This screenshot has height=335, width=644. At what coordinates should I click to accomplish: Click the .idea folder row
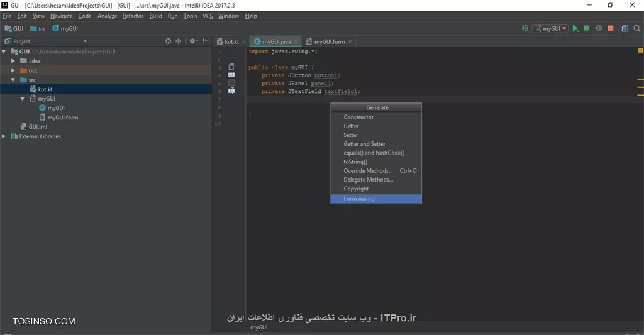(x=106, y=61)
